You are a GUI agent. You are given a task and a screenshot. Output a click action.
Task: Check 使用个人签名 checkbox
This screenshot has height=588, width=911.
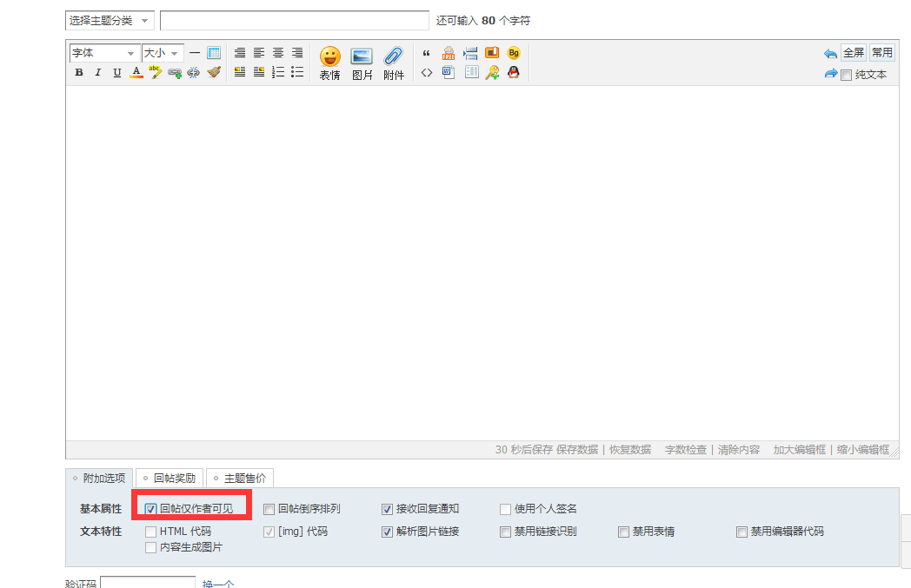pyautogui.click(x=505, y=509)
